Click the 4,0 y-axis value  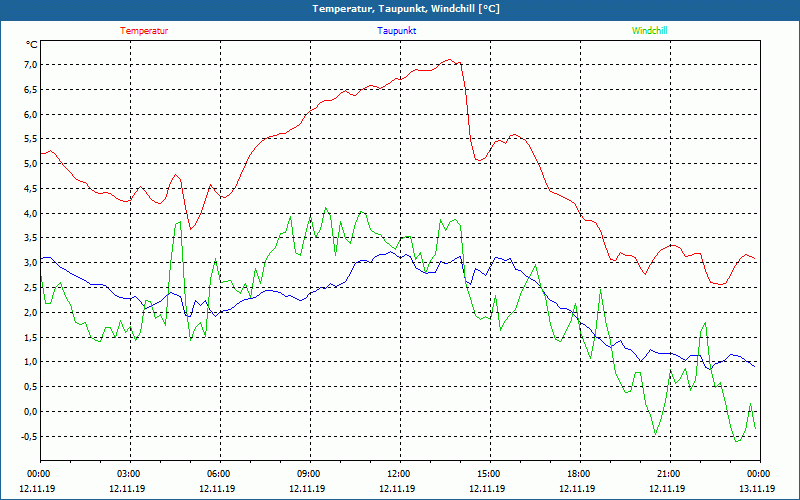pyautogui.click(x=30, y=213)
